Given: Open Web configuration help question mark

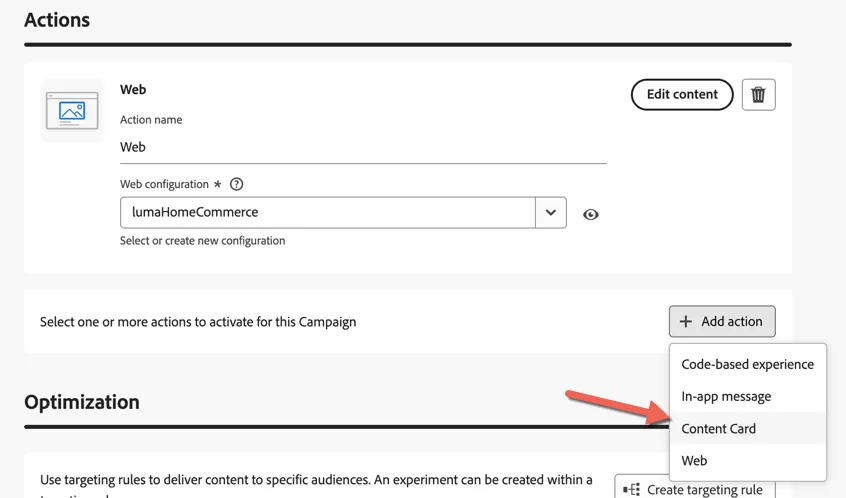Looking at the screenshot, I should pyautogui.click(x=236, y=185).
